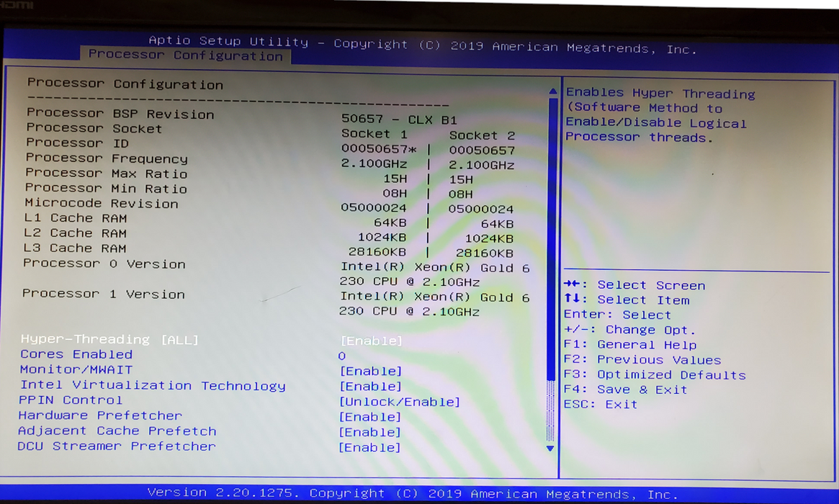839x504 pixels.
Task: Click F3 Optimized Defaults option
Action: tap(655, 374)
